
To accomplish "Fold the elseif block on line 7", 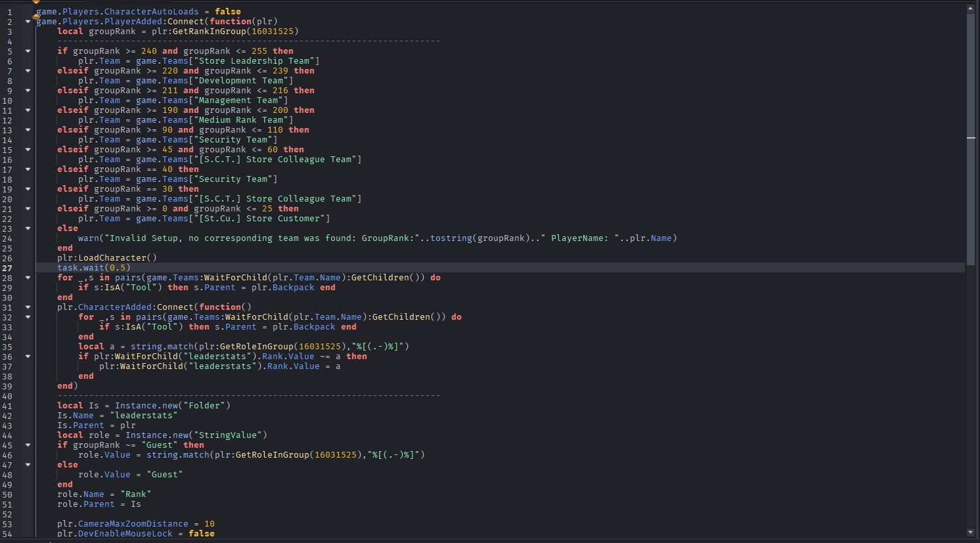I will 28,71.
